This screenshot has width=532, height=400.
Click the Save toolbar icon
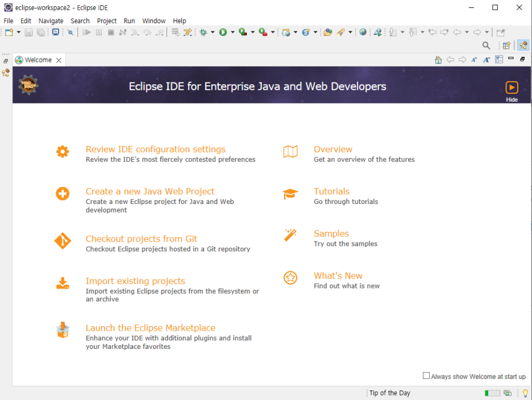click(x=28, y=32)
